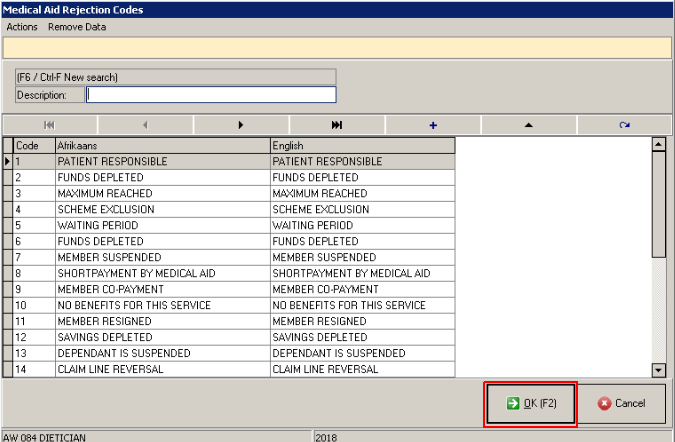Open the Actions menu
675x442 pixels.
23,27
